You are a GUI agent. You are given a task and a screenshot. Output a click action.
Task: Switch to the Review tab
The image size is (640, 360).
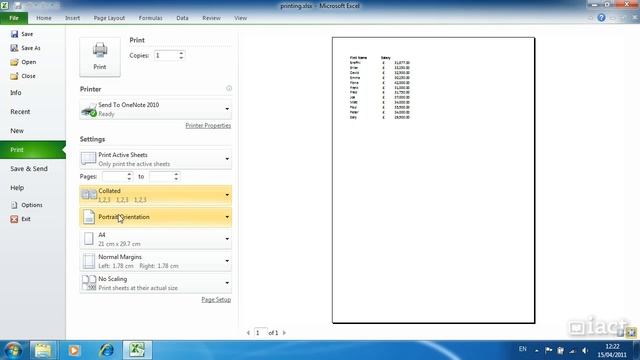coord(211,18)
